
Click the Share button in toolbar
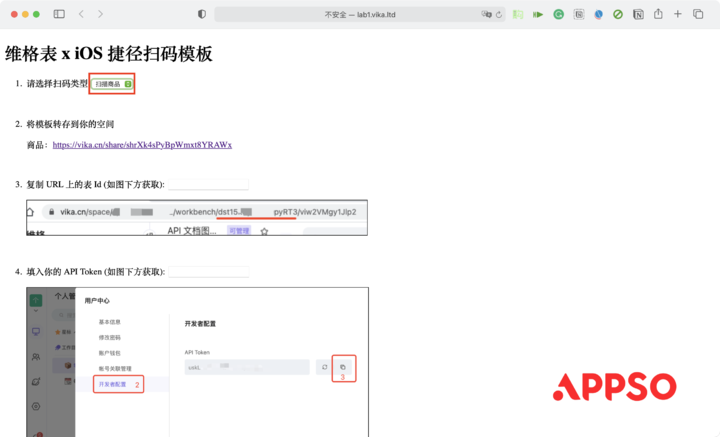tap(658, 14)
